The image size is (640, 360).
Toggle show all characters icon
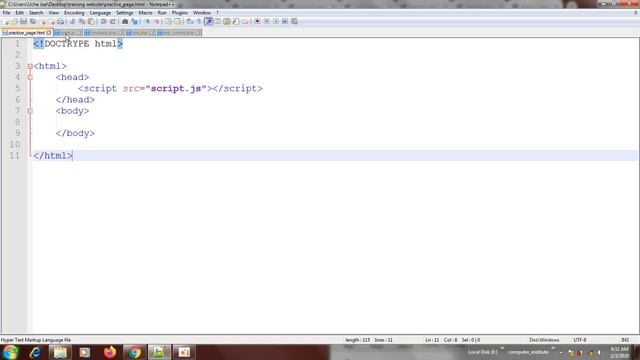[199, 21]
